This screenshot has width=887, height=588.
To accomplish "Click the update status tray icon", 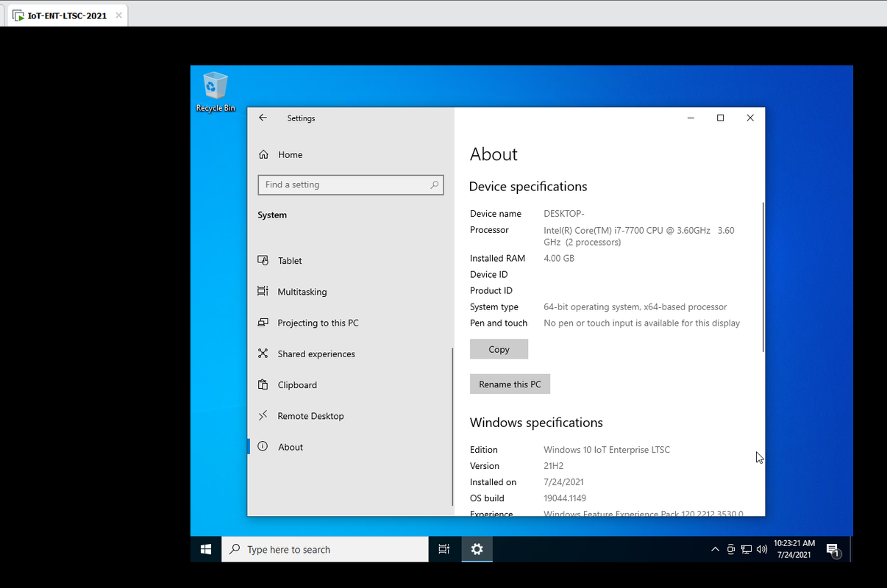I will pos(731,550).
